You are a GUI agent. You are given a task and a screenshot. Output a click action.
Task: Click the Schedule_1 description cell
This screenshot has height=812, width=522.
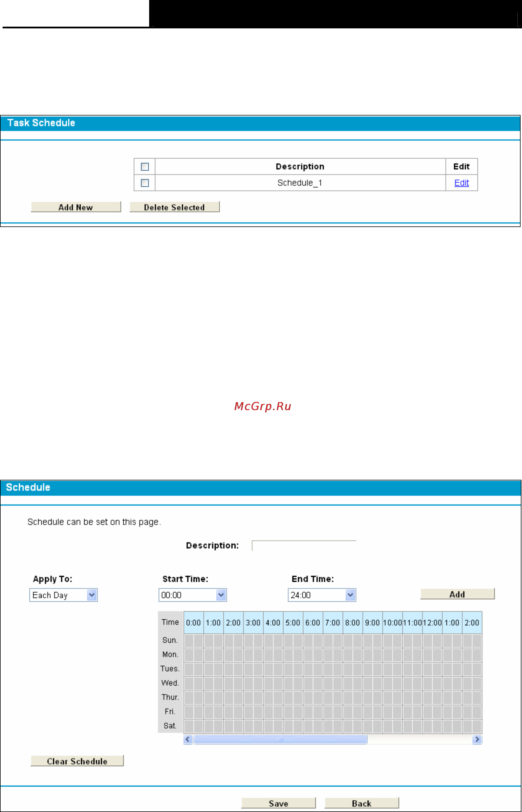click(x=300, y=183)
